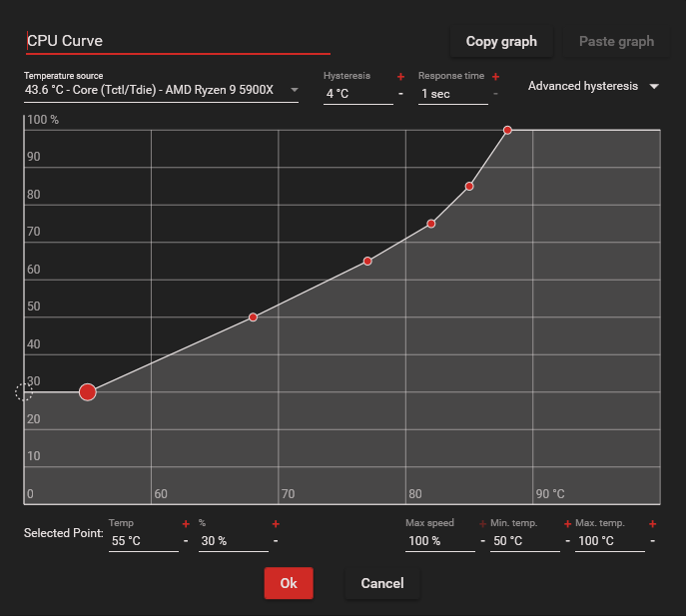Click the Max speed 100 % field
Screen dimensions: 686x616
tap(440, 541)
